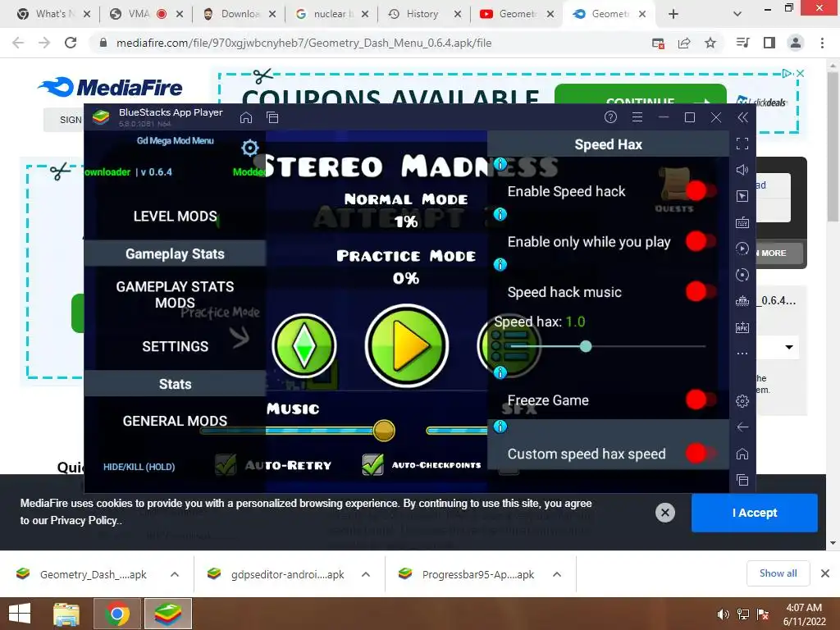Open Chrome three-dot menu
The width and height of the screenshot is (840, 630).
pyautogui.click(x=822, y=43)
